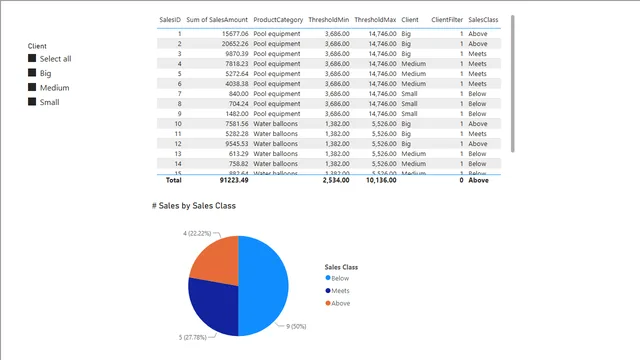
Task: Click Small client in SalesID 7 row
Action: point(409,93)
